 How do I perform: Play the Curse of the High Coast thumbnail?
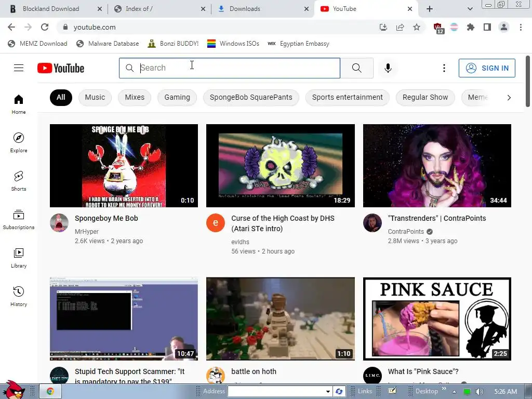pos(280,166)
